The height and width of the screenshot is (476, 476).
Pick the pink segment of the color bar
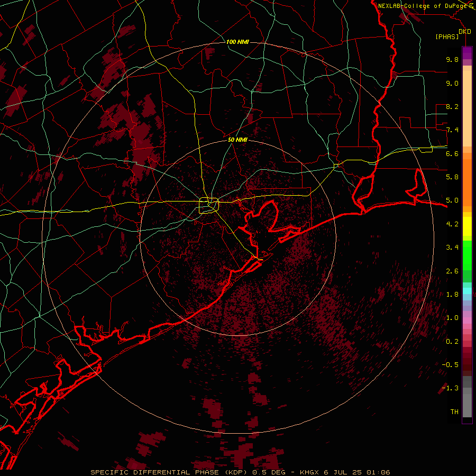[x=467, y=320]
